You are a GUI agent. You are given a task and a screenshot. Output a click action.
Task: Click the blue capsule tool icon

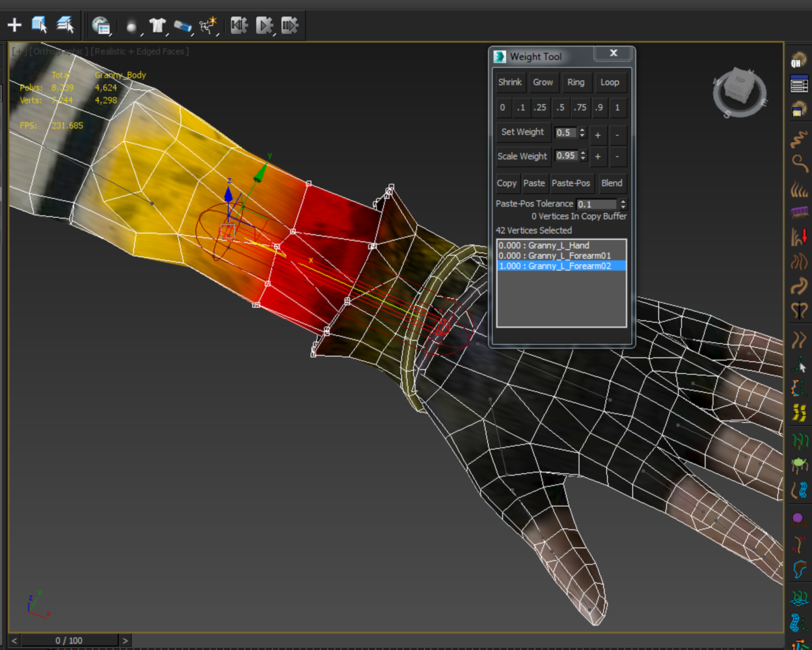183,26
